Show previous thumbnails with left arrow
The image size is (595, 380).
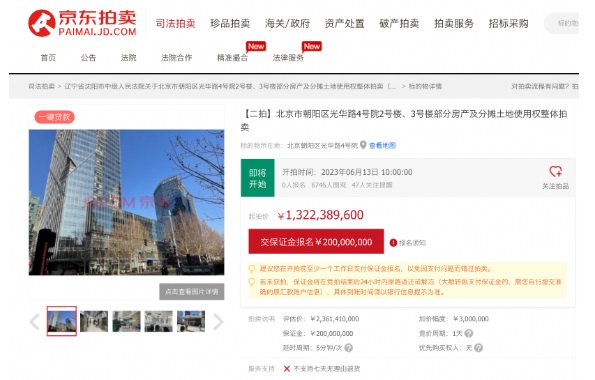click(35, 322)
